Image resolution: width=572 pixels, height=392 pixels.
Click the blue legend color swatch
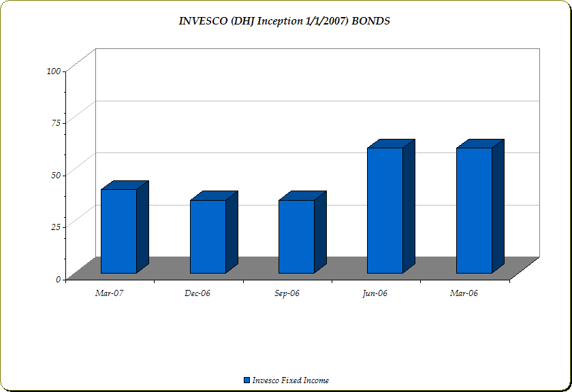pos(247,380)
